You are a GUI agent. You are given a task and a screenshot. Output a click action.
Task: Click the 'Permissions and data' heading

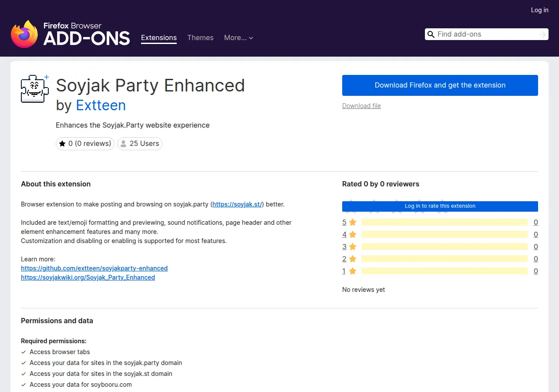point(57,321)
